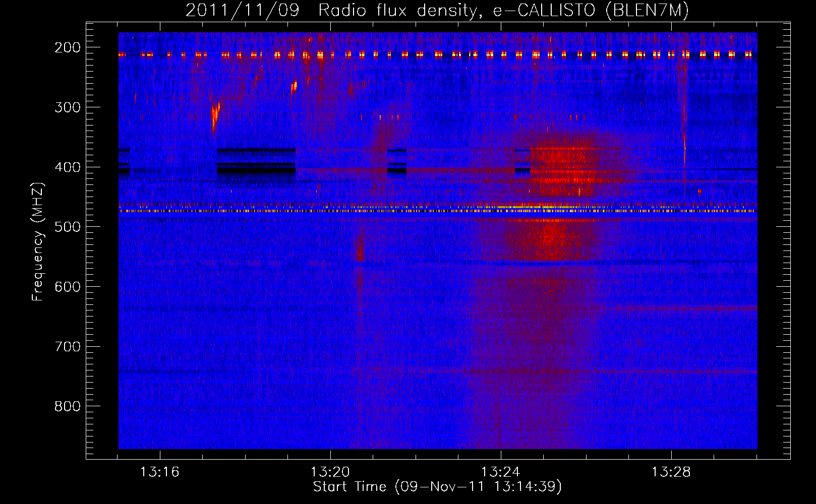The image size is (816, 504).
Task: Click the 13:24 time tick label
Action: (x=501, y=472)
